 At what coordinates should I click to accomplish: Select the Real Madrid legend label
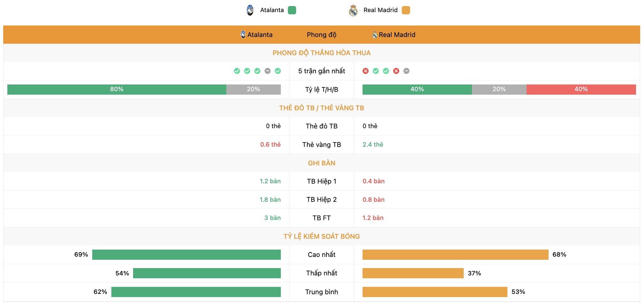(380, 10)
